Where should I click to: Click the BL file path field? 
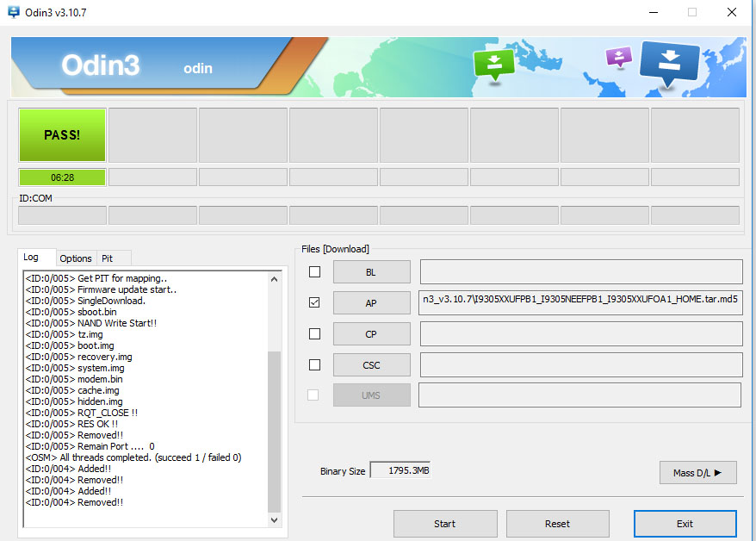[x=581, y=272]
